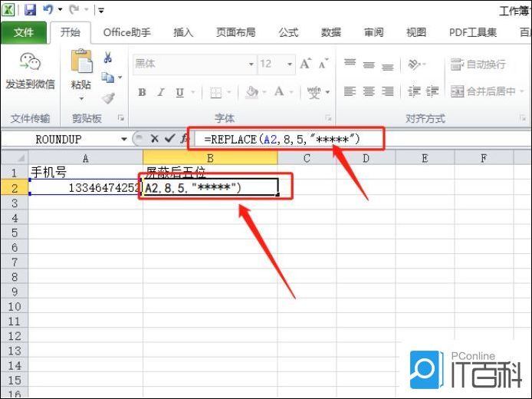This screenshot has height=399, width=532.
Task: Open the font name dropdown 黑体
Action: coord(251,64)
